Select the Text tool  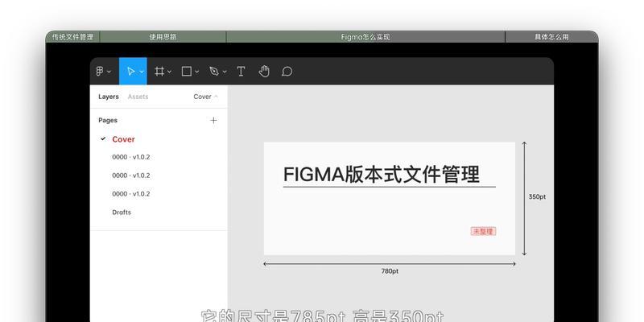(x=241, y=72)
